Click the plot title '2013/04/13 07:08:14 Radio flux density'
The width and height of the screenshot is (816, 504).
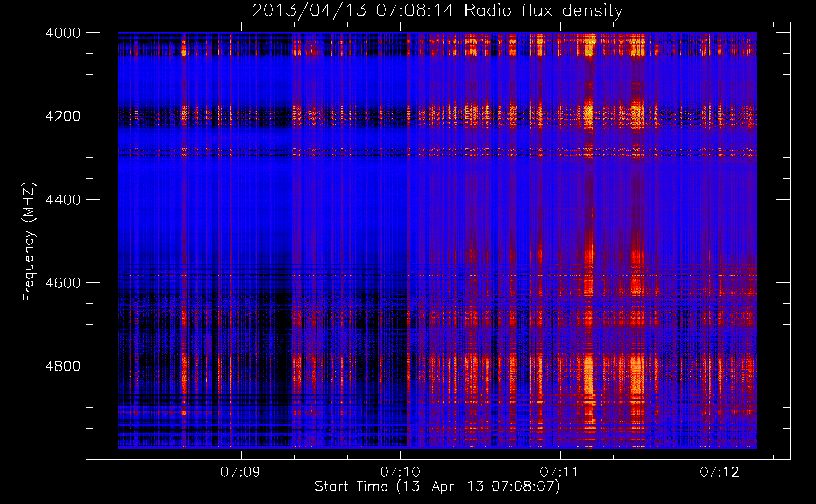coord(437,11)
